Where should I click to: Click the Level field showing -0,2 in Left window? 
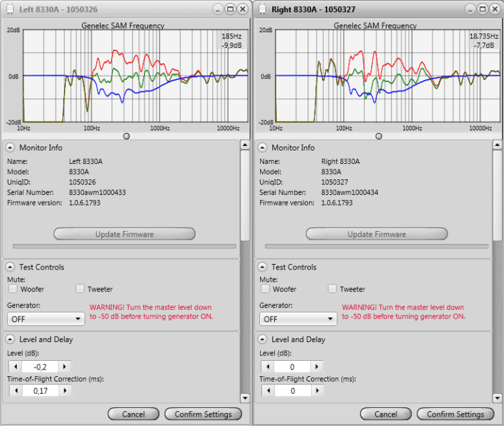[x=40, y=366]
